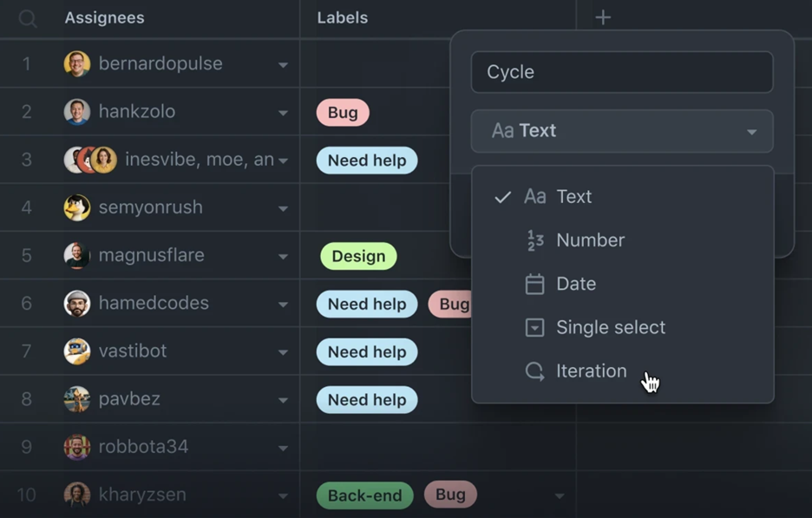This screenshot has width=812, height=518.
Task: Click vastibot's robot avatar
Action: click(x=77, y=351)
